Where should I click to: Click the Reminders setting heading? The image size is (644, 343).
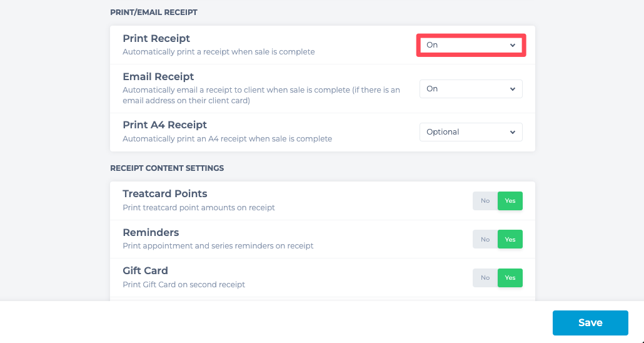click(151, 232)
